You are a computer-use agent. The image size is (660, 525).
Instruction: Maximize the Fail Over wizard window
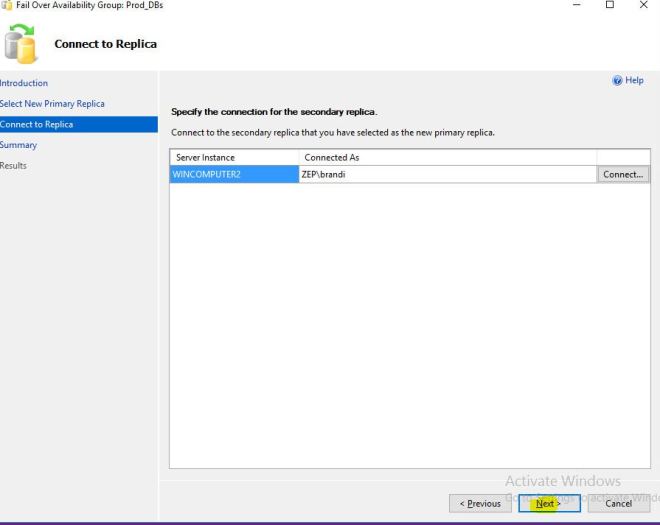(610, 5)
